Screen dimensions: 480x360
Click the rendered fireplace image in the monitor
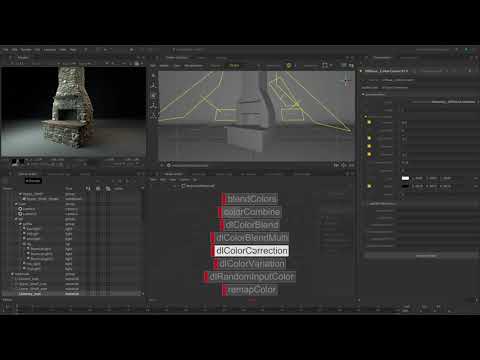[x=73, y=112]
